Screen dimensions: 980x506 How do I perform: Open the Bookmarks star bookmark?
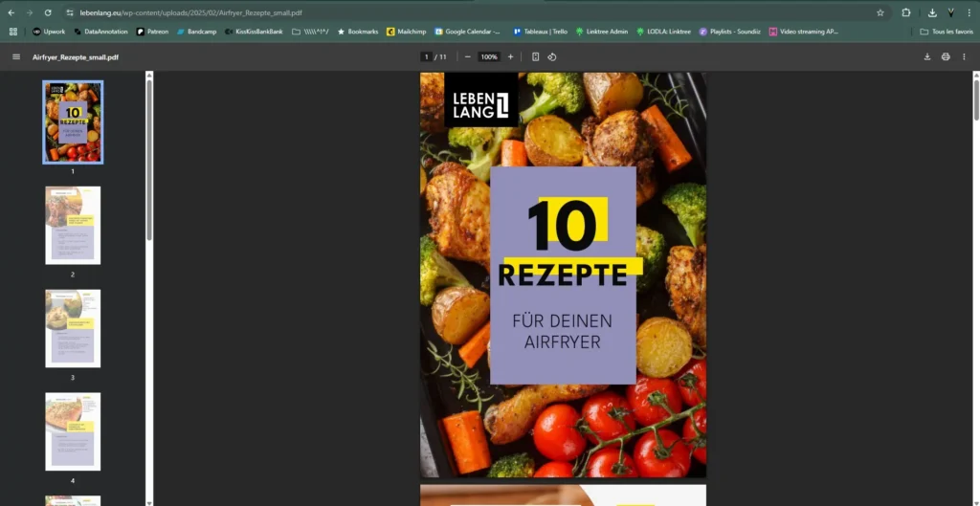tap(358, 32)
